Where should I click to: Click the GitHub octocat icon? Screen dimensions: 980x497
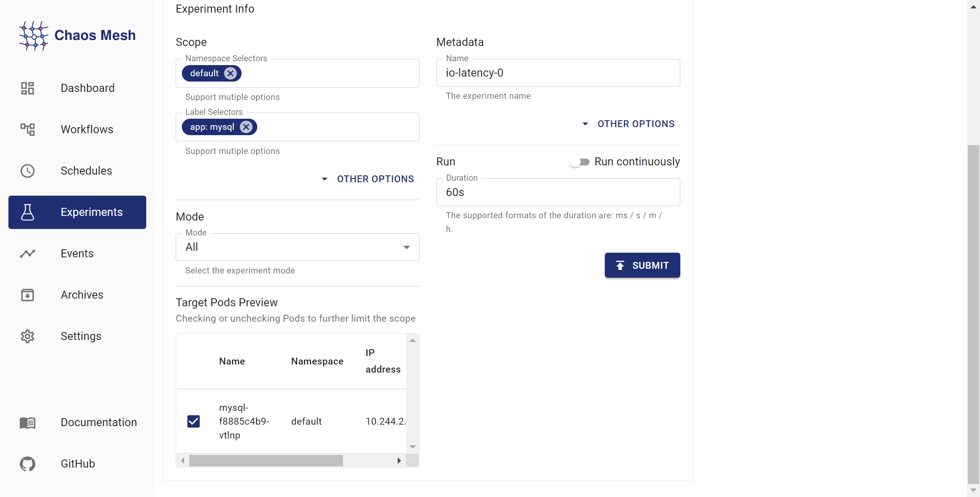tap(28, 464)
